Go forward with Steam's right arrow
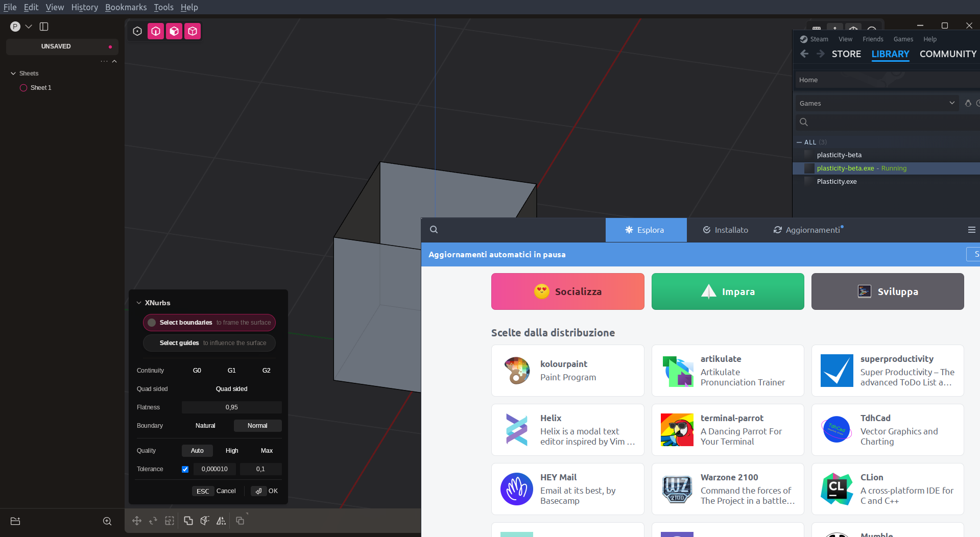Image resolution: width=980 pixels, height=537 pixels. click(x=820, y=54)
